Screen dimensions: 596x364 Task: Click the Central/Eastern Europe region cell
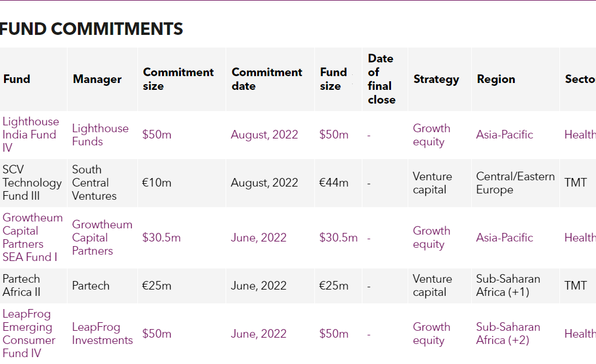[x=515, y=183]
